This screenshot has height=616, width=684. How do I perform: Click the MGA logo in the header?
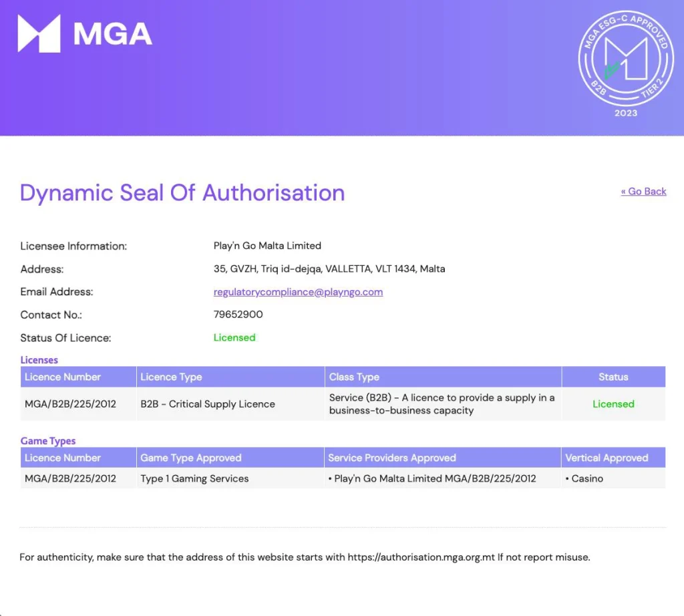click(85, 34)
